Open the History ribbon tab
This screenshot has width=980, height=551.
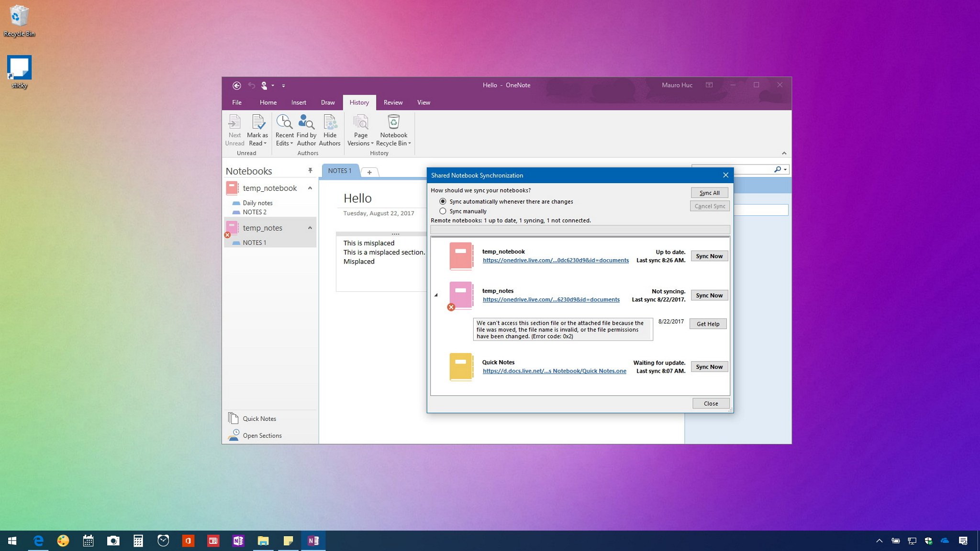[359, 102]
